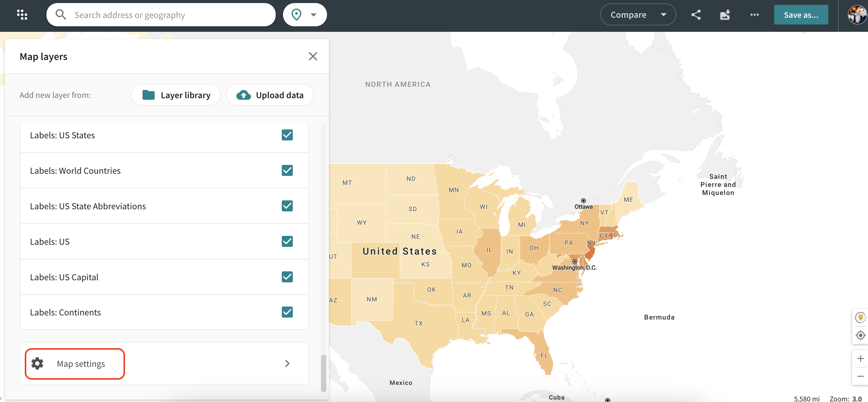
Task: Zoom in with the plus icon
Action: point(860,359)
